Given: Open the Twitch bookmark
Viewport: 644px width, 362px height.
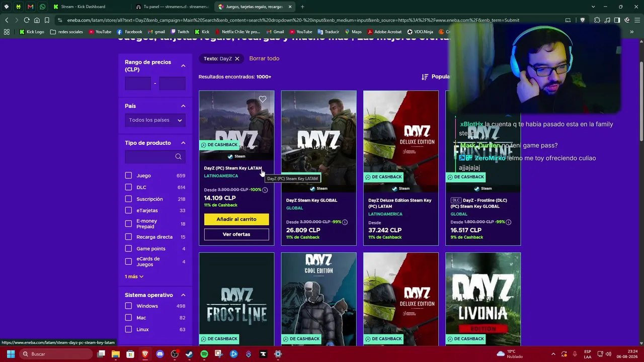Looking at the screenshot, I should (180, 32).
